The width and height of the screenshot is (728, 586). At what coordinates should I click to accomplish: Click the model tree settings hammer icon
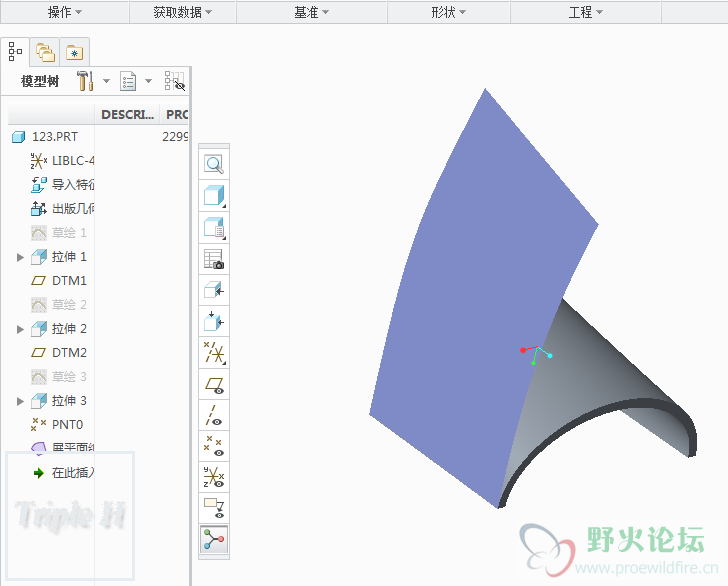(x=85, y=81)
